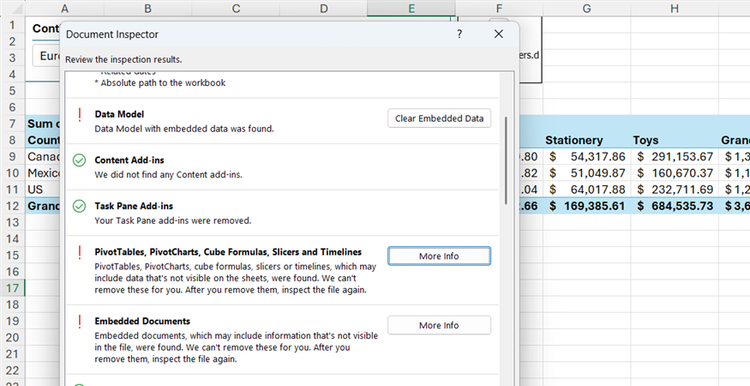
Task: Click the red alert icon beside PivotTables section
Action: [x=79, y=253]
